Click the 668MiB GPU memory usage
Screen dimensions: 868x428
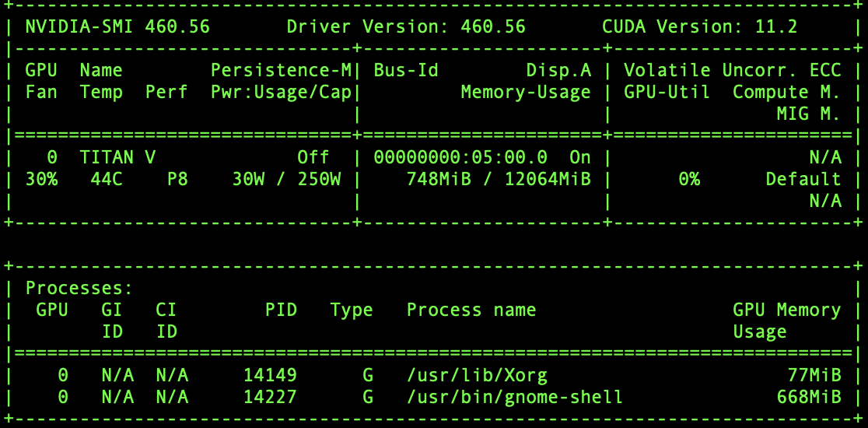809,397
